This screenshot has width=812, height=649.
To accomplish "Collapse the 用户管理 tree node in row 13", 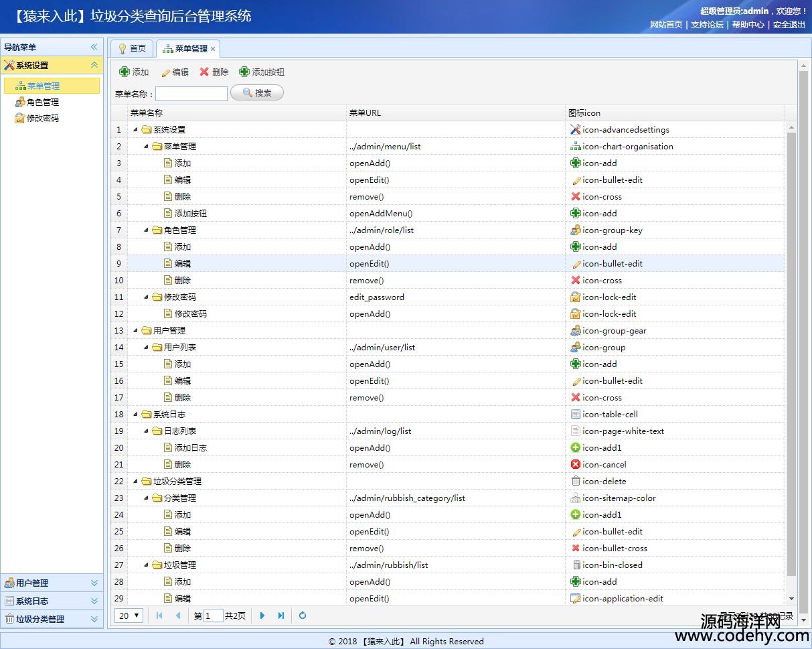I will click(x=136, y=331).
